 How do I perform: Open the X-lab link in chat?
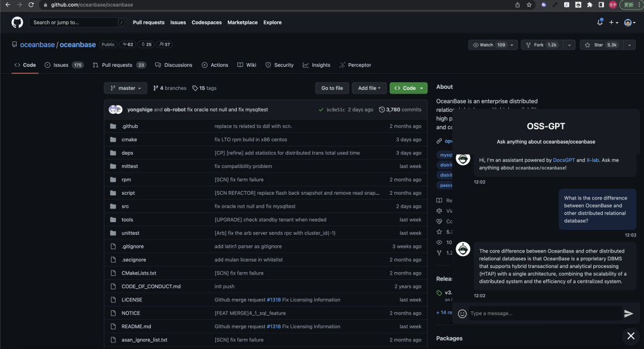click(592, 160)
